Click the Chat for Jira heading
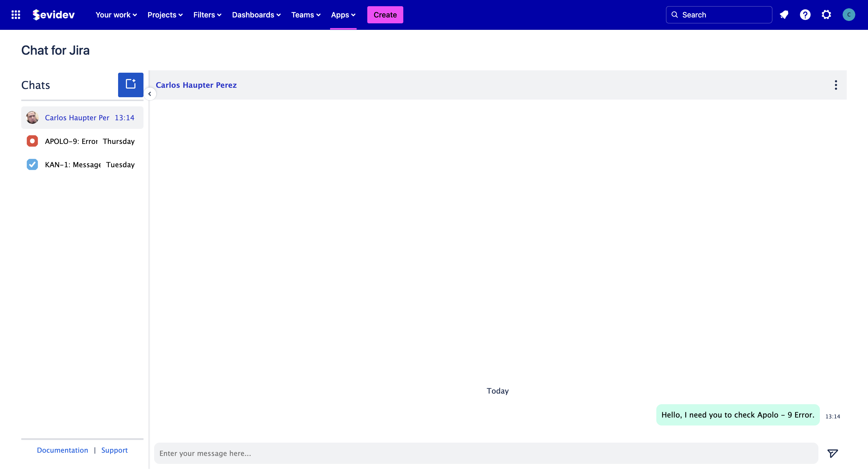868x471 pixels. pyautogui.click(x=56, y=51)
